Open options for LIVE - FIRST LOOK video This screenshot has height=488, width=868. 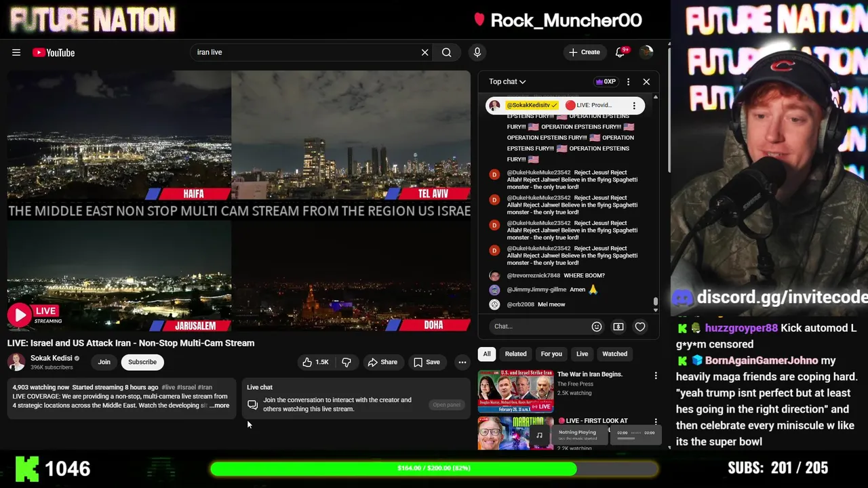[656, 422]
